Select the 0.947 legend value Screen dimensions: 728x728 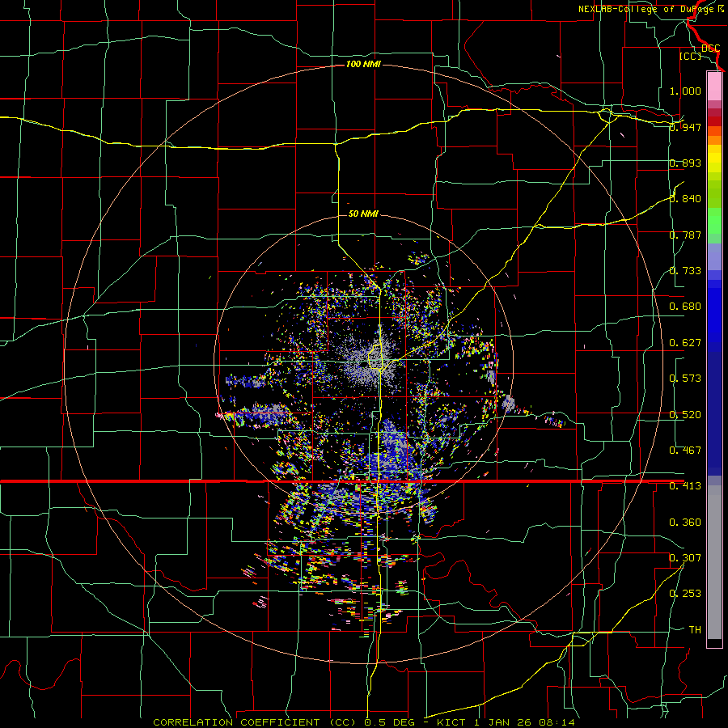(x=685, y=127)
